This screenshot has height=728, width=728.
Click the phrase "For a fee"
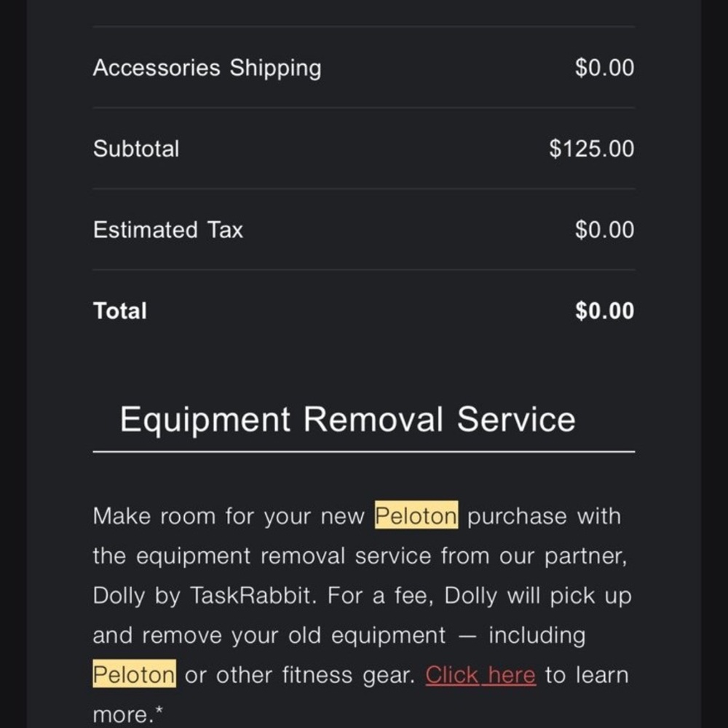(x=379, y=596)
